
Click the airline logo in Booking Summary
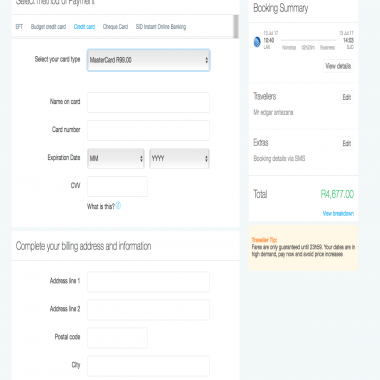257,42
